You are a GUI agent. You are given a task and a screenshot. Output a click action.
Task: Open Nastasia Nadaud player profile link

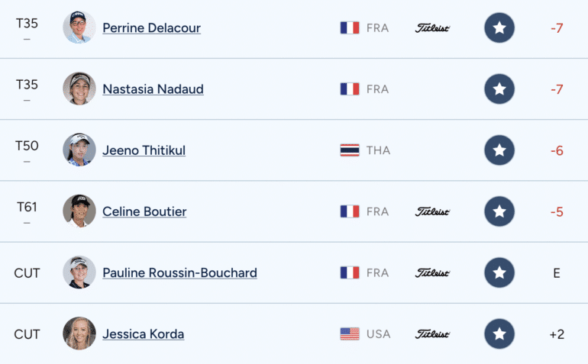[x=153, y=89]
